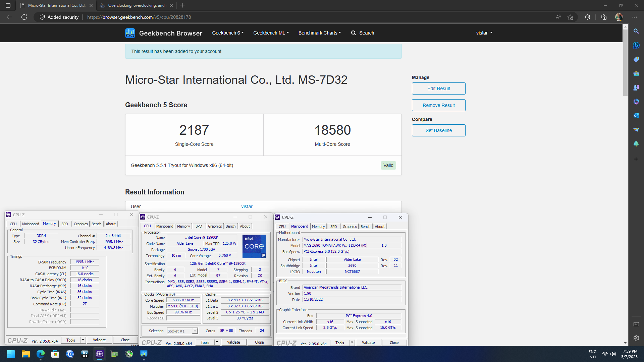Screen dimensions: 644x362
Task: Open Read aloud icon in address bar
Action: pos(558,17)
